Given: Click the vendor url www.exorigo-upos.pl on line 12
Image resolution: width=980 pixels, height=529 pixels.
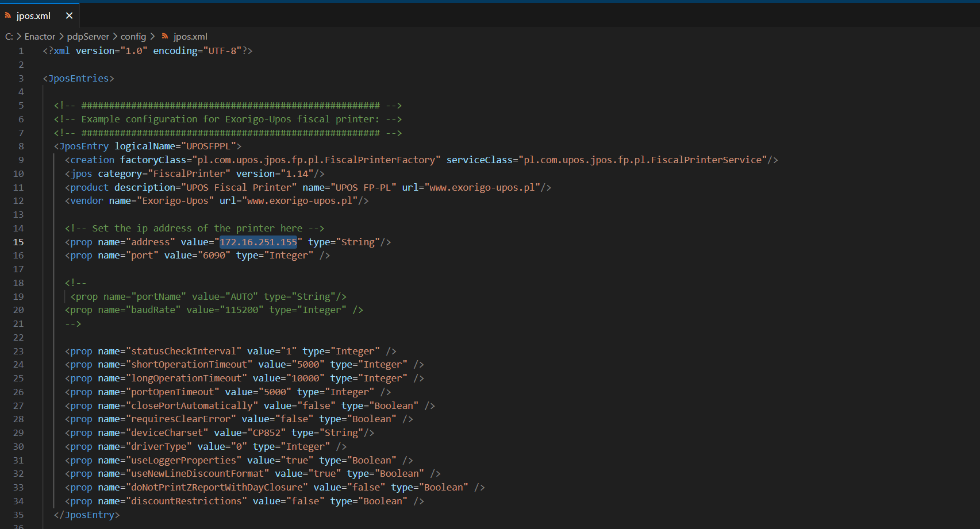Looking at the screenshot, I should (299, 201).
